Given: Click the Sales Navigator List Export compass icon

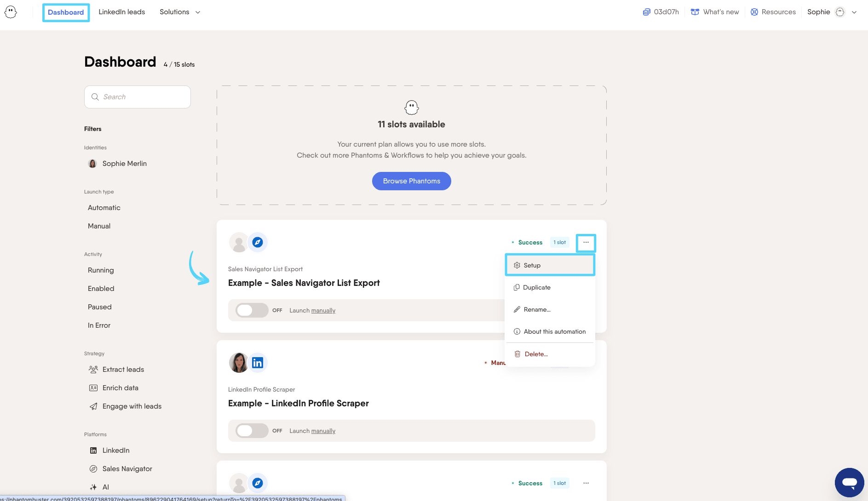Looking at the screenshot, I should [258, 242].
